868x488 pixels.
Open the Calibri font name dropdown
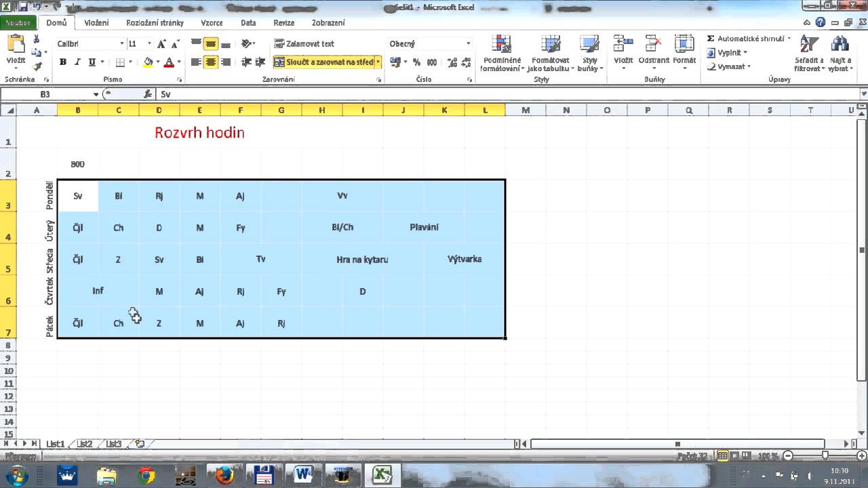coord(122,43)
